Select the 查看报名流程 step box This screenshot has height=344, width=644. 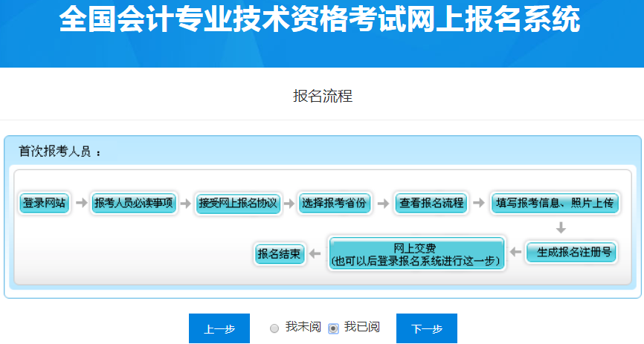(x=431, y=203)
